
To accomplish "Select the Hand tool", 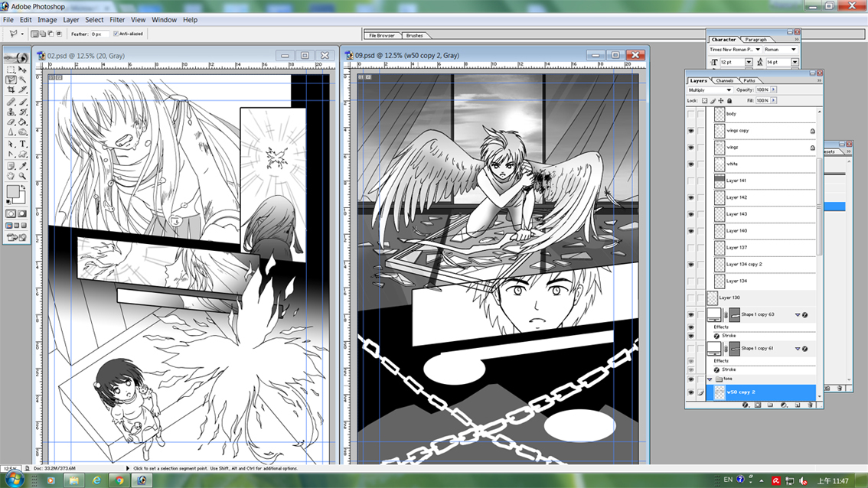I will tap(11, 176).
